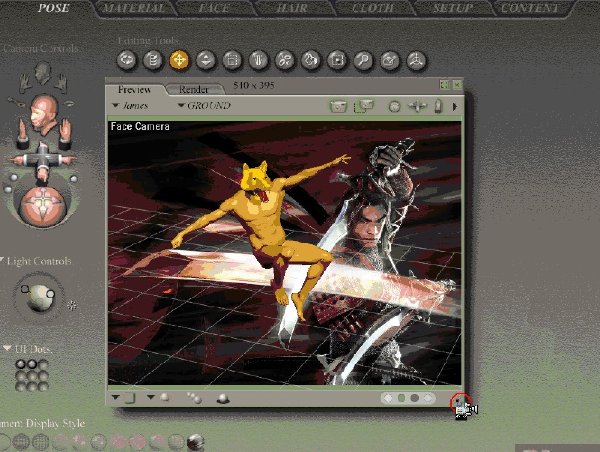This screenshot has width=600, height=452.
Task: Switch to the MATERIAL room tab
Action: pos(134,8)
